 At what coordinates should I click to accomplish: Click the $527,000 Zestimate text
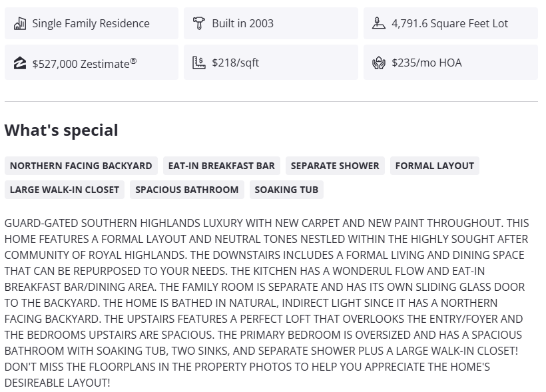click(84, 63)
